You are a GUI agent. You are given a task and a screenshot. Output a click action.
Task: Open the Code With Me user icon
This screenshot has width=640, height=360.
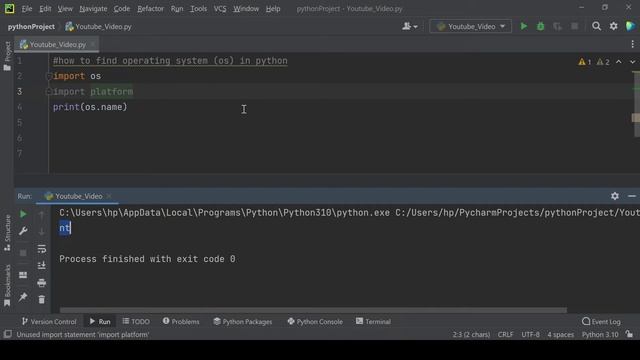click(x=409, y=27)
